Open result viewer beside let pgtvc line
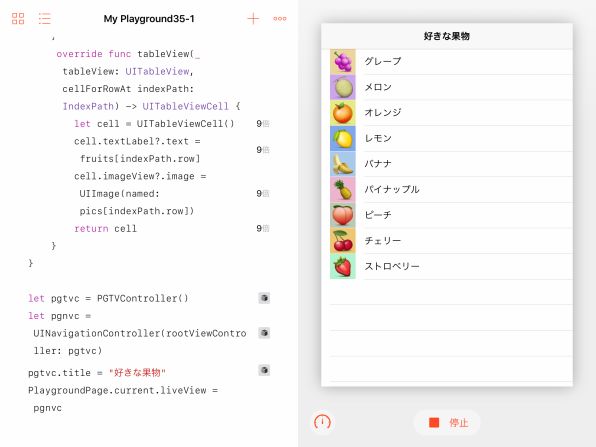The image size is (596, 447). point(264,298)
